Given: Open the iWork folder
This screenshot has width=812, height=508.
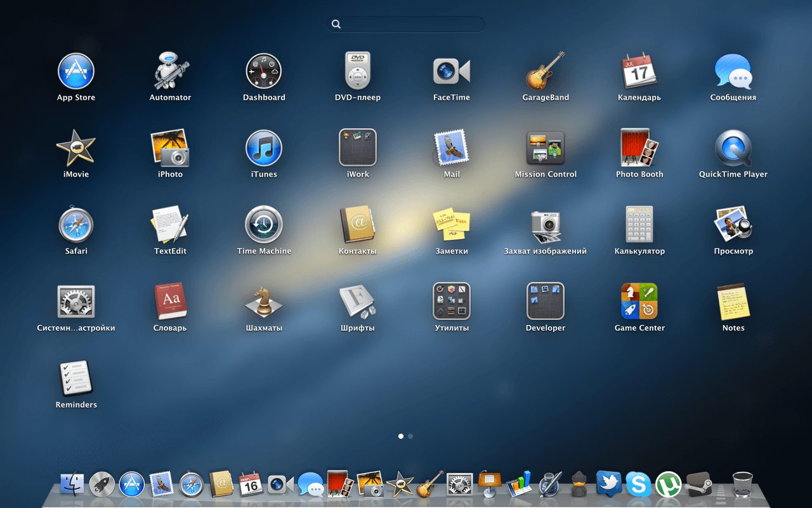Looking at the screenshot, I should click(358, 148).
